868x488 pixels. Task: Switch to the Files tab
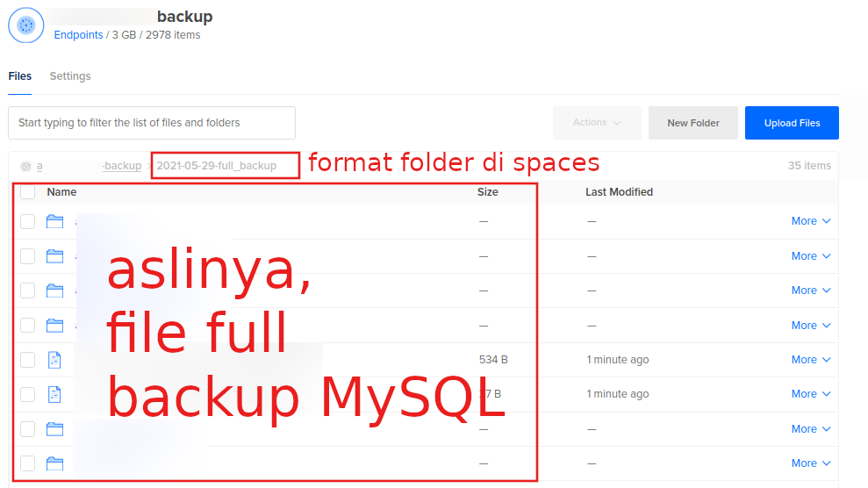pyautogui.click(x=20, y=76)
